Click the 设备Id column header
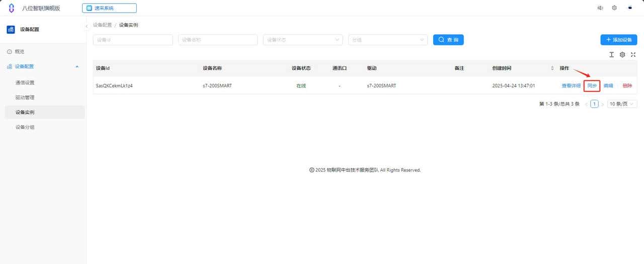644x264 pixels. pos(103,68)
